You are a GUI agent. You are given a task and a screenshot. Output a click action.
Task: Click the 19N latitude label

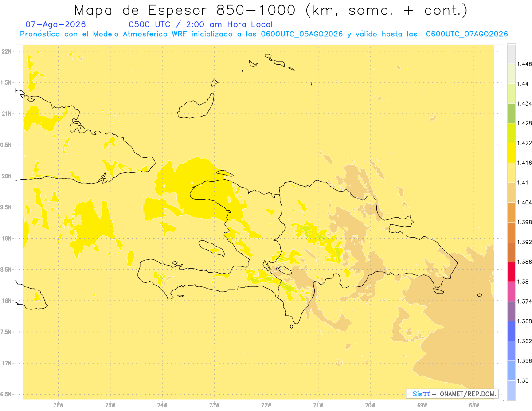click(8, 239)
